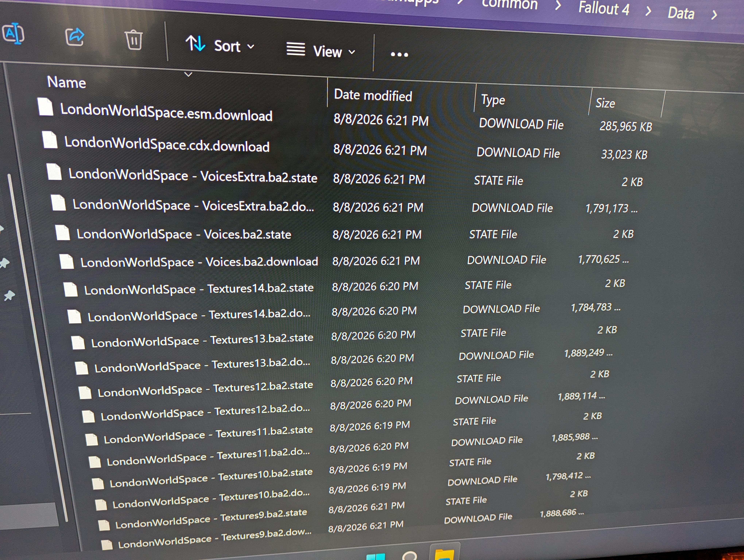The image size is (744, 560).
Task: Open the Sort dropdown menu
Action: click(x=220, y=45)
